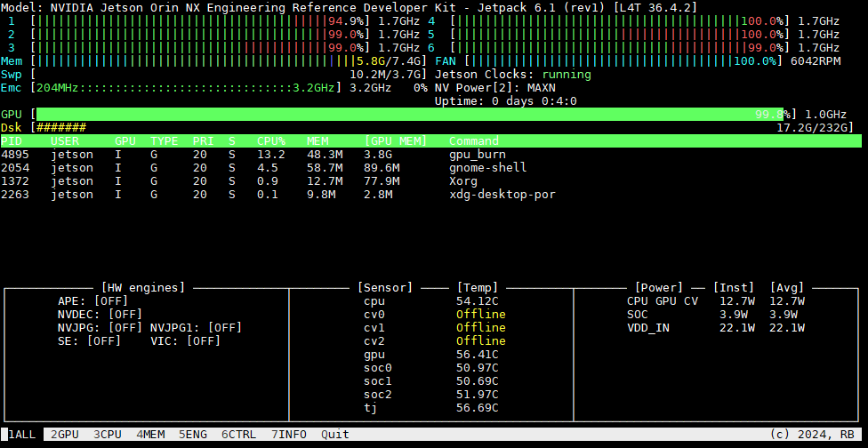Switch to the 2GPU tab

pyautogui.click(x=65, y=435)
